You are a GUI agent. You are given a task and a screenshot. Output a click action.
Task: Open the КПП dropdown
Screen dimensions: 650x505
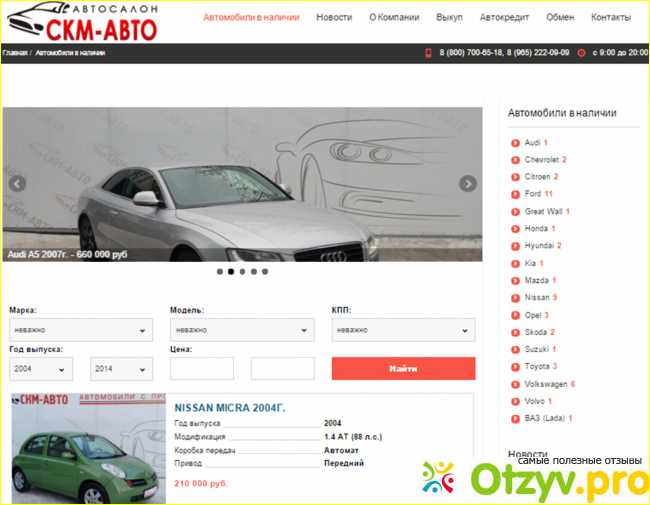[403, 329]
